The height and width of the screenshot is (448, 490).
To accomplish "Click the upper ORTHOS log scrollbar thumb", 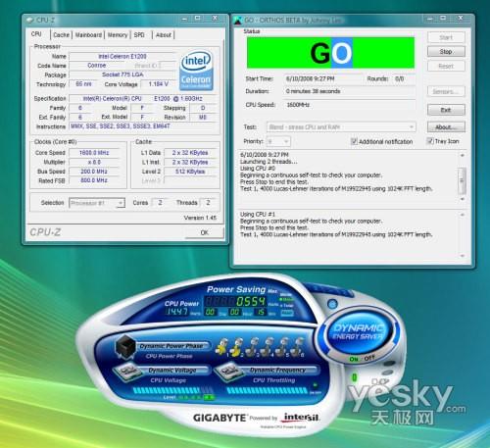I will click(462, 180).
